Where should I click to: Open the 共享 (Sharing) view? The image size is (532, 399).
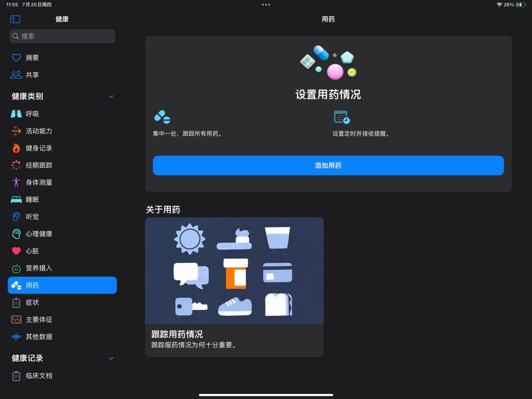tap(31, 75)
